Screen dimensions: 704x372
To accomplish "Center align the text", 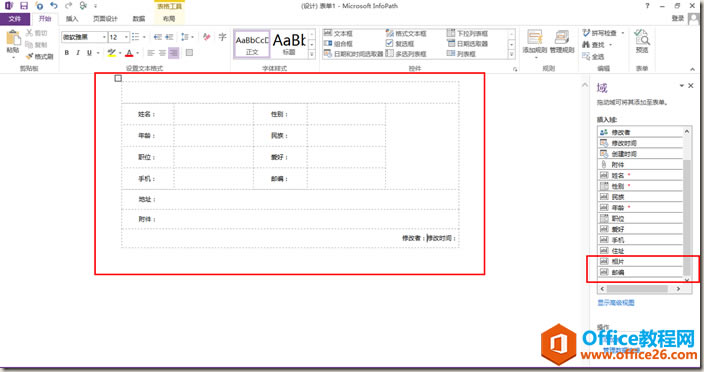I will point(162,53).
